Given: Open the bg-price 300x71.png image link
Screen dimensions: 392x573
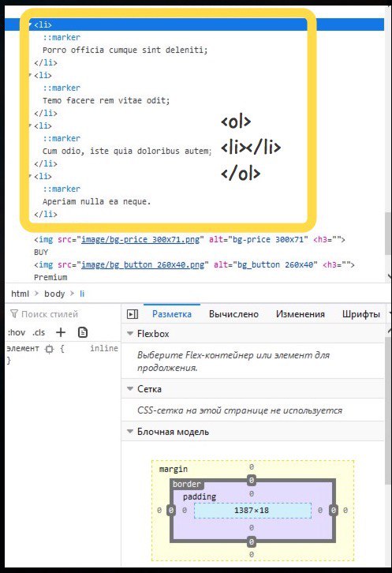Looking at the screenshot, I should pyautogui.click(x=140, y=240).
